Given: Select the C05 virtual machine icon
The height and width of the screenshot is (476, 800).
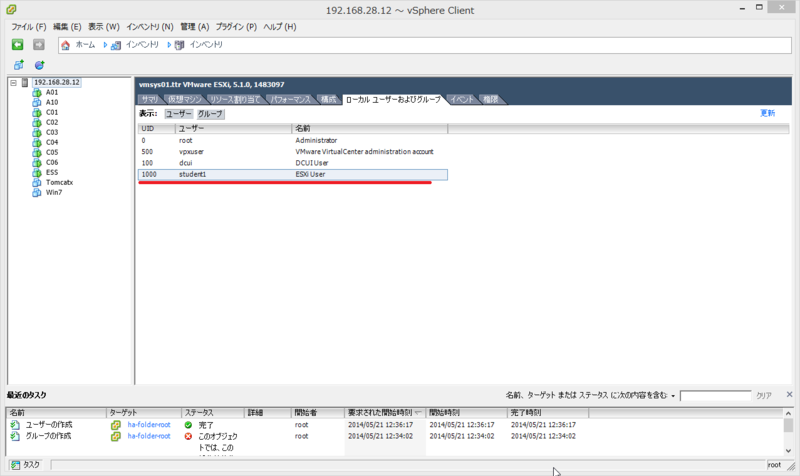Looking at the screenshot, I should (x=37, y=152).
